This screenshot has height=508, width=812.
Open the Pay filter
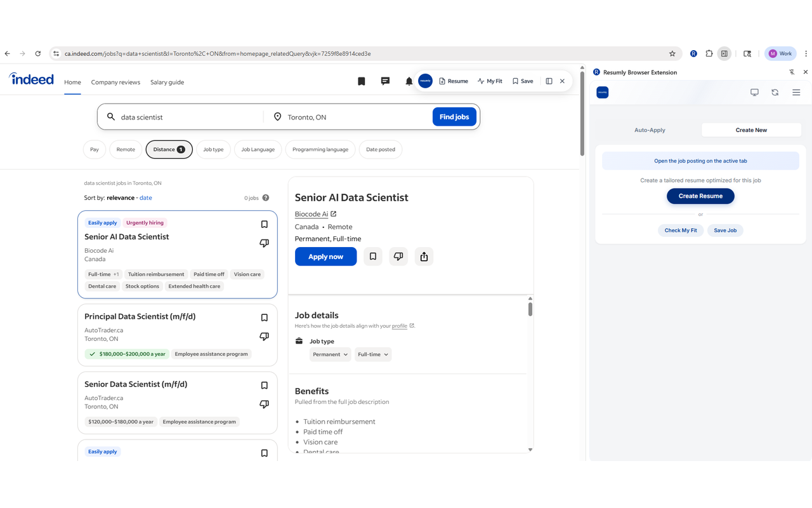(95, 149)
